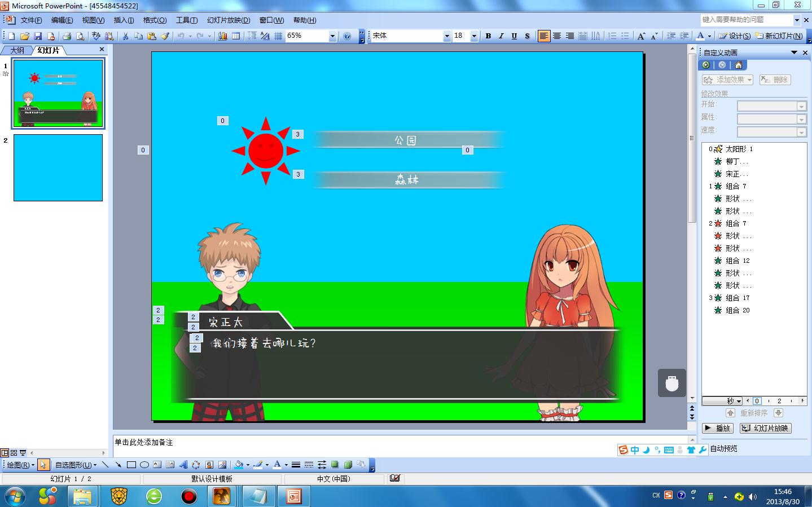Toggle text Shadow formatting
The height and width of the screenshot is (507, 812).
527,36
